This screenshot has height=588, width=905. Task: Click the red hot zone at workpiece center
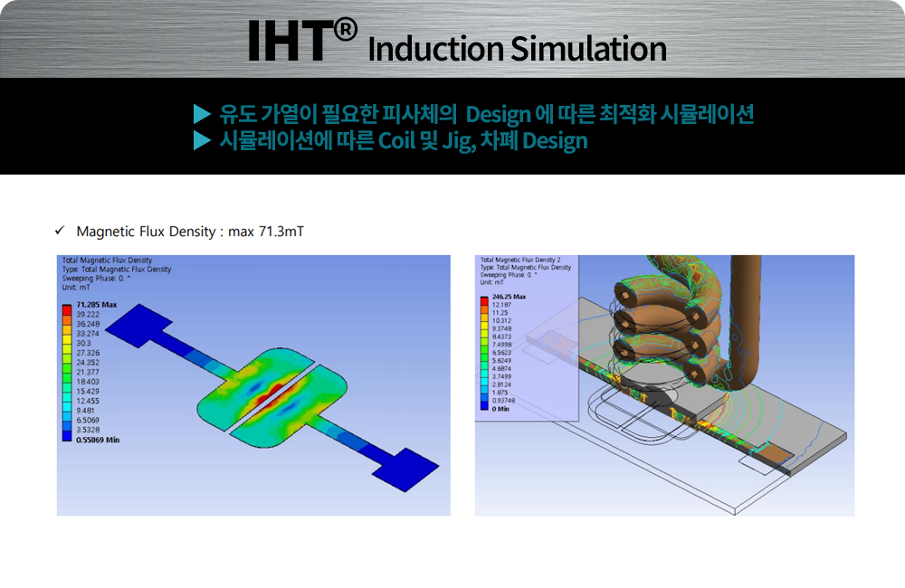click(x=271, y=398)
